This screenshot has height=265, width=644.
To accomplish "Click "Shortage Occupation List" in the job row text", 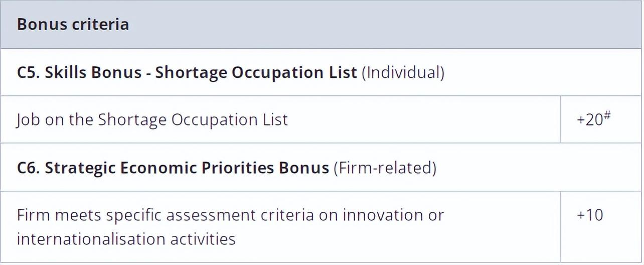I will point(193,120).
